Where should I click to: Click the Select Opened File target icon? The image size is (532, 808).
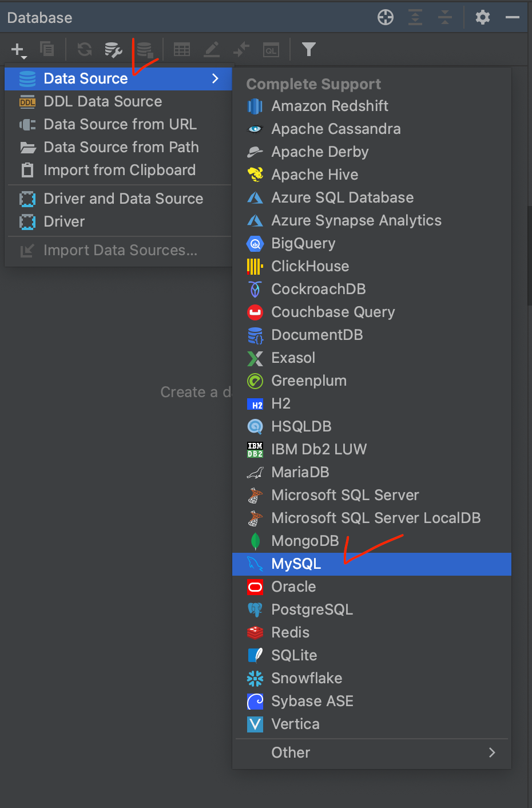[386, 17]
